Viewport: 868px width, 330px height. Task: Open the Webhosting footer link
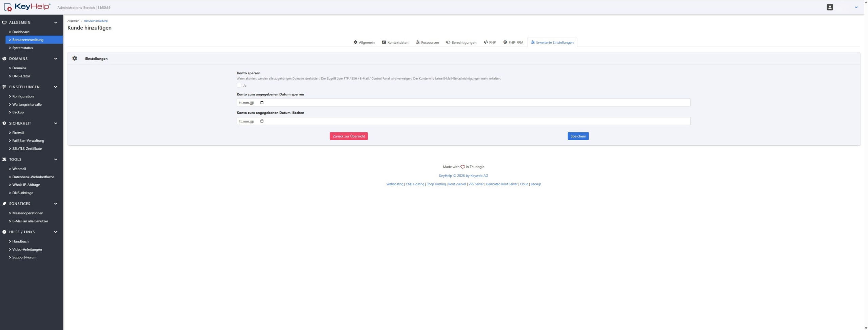(x=395, y=184)
